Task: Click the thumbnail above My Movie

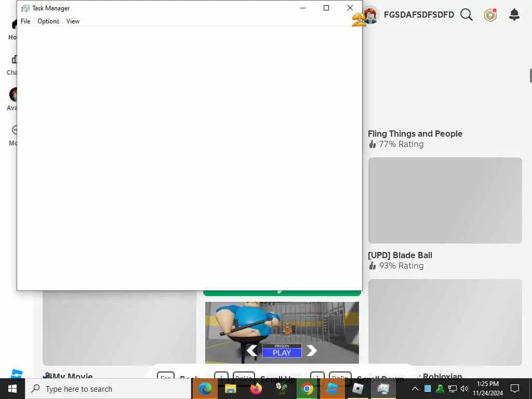Action: coord(119,328)
